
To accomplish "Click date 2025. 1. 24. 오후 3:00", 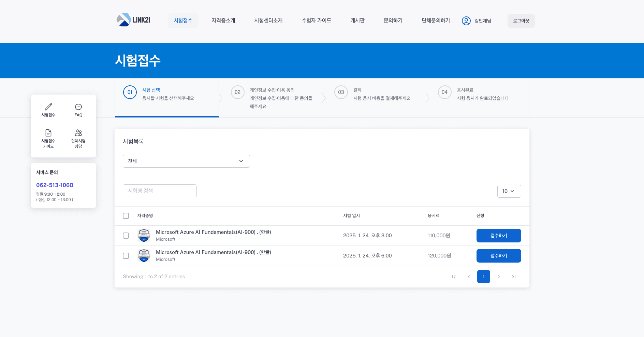I will tap(367, 236).
